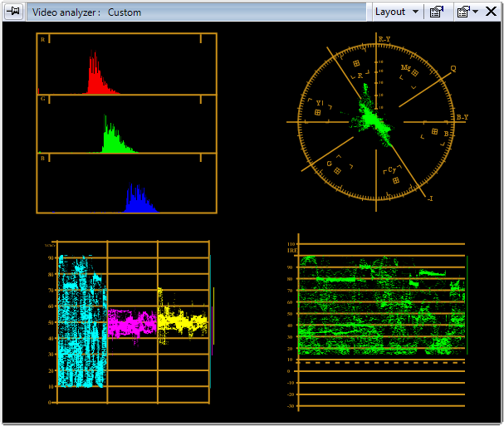Viewport: 504px width, 426px height.
Task: Click the 'Cy' cyan target label
Action: [x=392, y=169]
